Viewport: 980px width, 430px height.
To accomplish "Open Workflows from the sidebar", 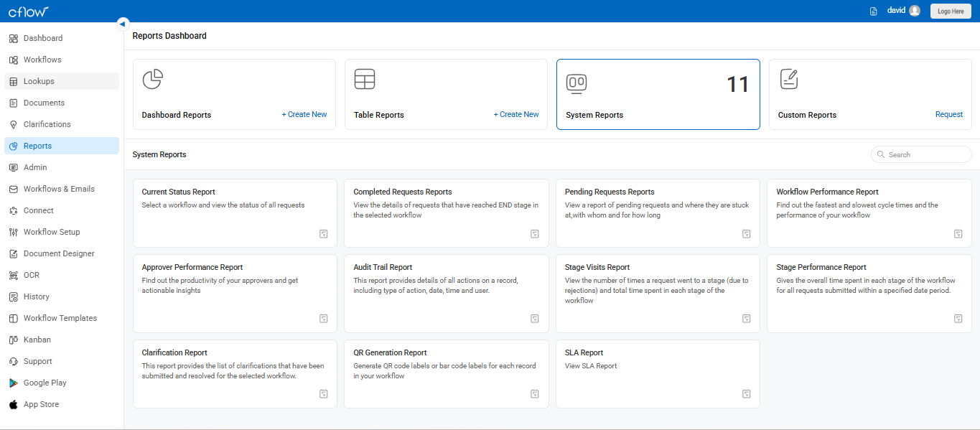I will tap(62, 60).
